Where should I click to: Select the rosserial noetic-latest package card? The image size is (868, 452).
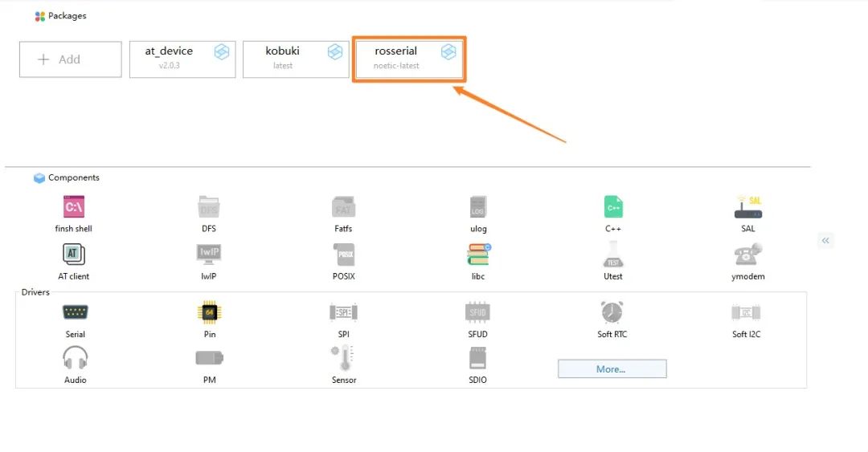pyautogui.click(x=409, y=59)
